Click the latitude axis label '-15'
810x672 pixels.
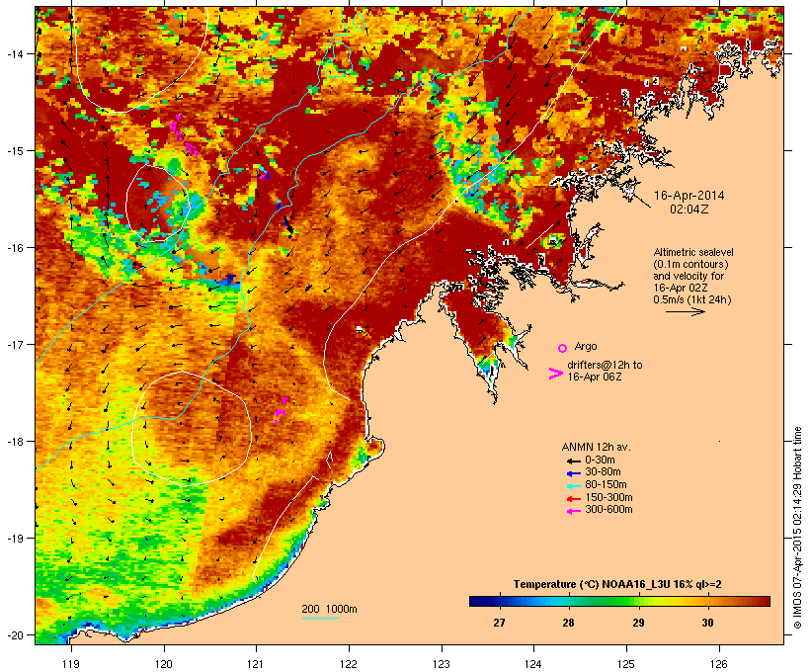tap(15, 151)
